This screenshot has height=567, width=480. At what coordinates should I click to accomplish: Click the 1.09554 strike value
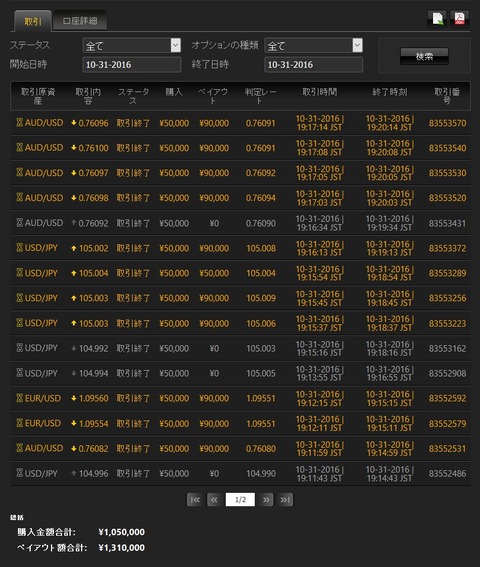click(x=93, y=423)
